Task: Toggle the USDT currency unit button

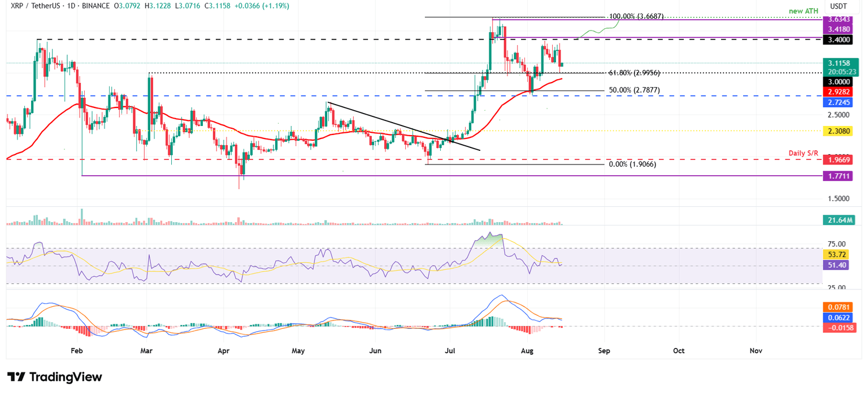Action: click(838, 6)
